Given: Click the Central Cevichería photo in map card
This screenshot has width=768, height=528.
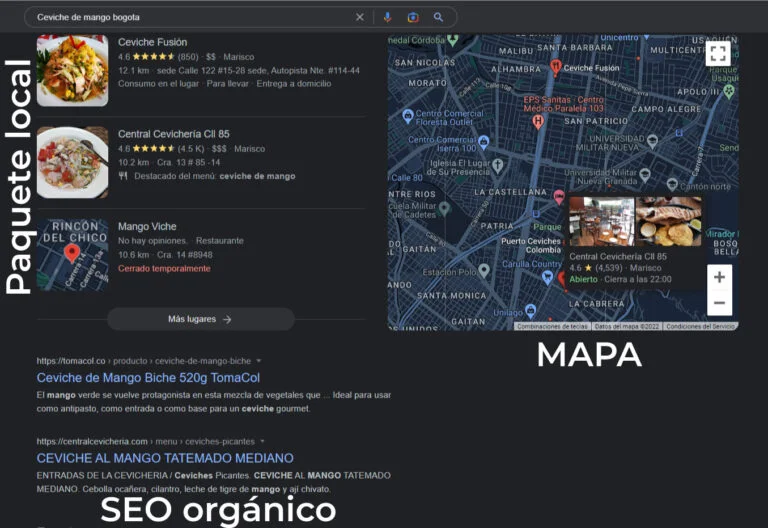Looking at the screenshot, I should click(x=602, y=221).
